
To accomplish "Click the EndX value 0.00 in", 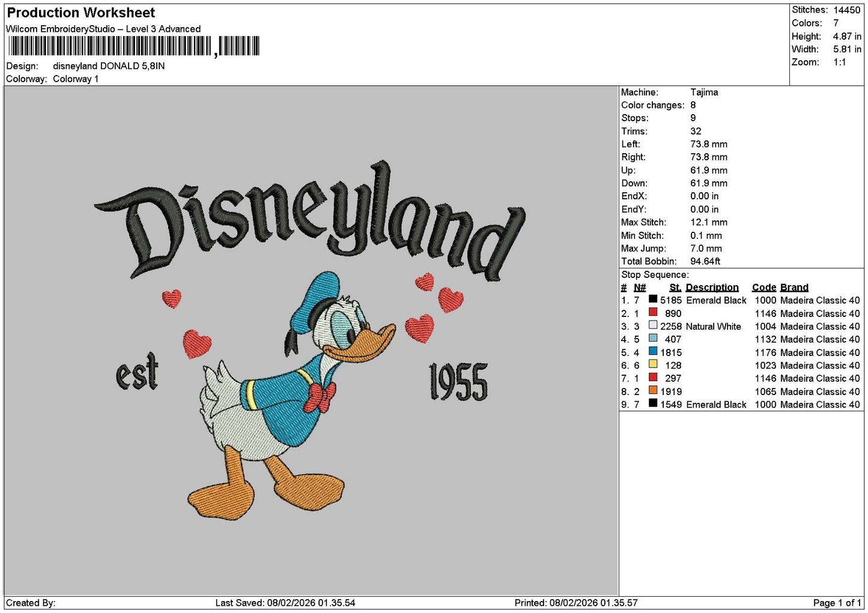I will (x=705, y=196).
